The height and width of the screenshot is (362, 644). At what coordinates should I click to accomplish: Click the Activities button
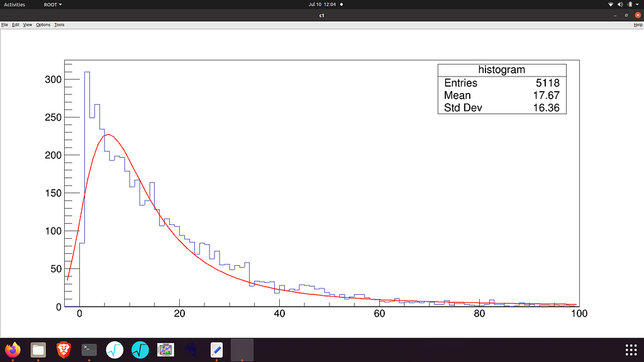[14, 4]
